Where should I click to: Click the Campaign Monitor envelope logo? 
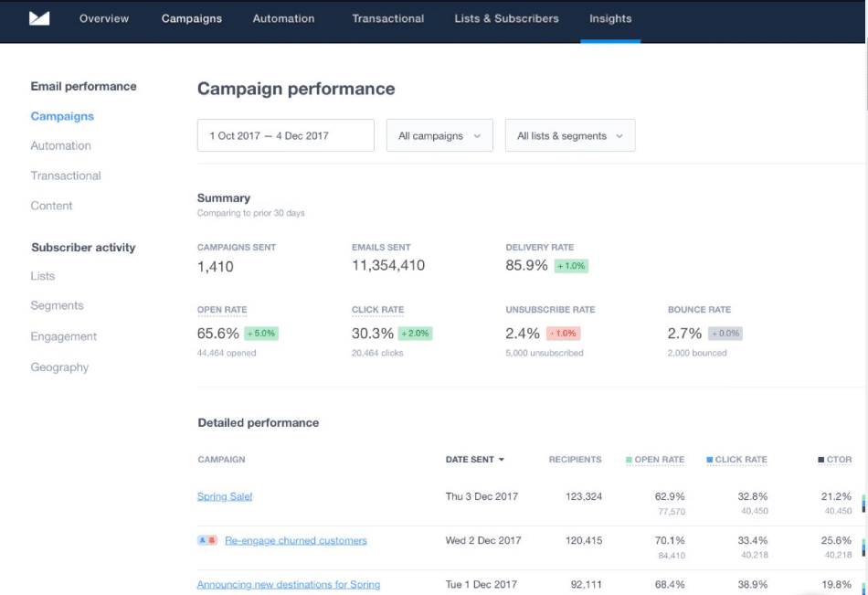coord(39,18)
